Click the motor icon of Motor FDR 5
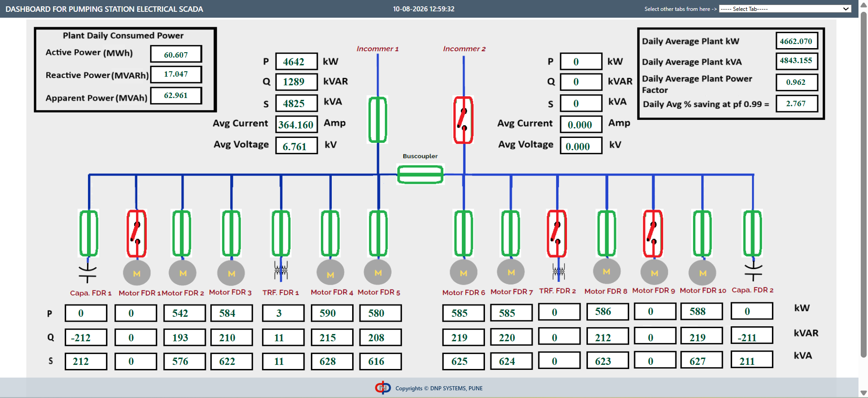Image resolution: width=868 pixels, height=398 pixels. coord(378,272)
